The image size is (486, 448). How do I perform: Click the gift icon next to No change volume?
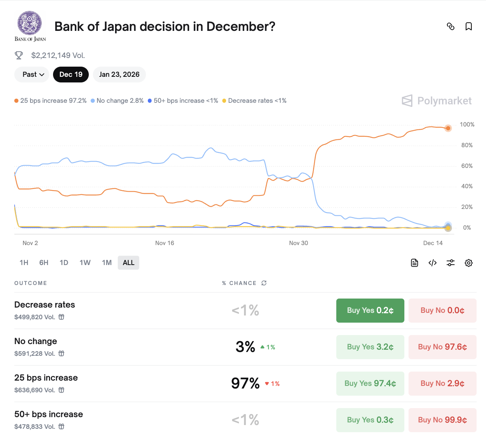pos(61,354)
